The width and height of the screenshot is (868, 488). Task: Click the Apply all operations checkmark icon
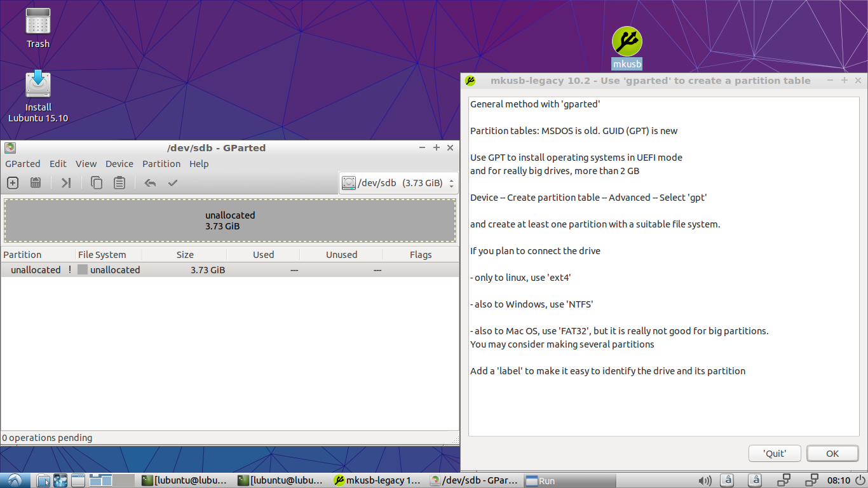(172, 183)
